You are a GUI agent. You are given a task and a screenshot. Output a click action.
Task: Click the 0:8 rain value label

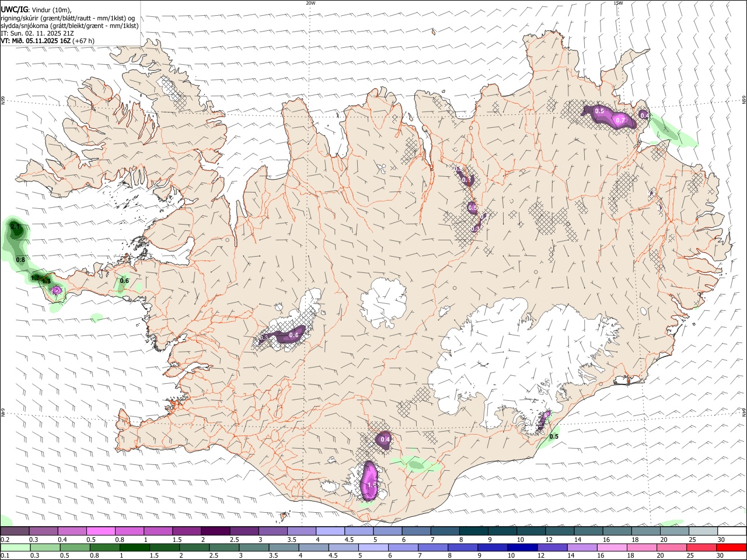coord(20,260)
